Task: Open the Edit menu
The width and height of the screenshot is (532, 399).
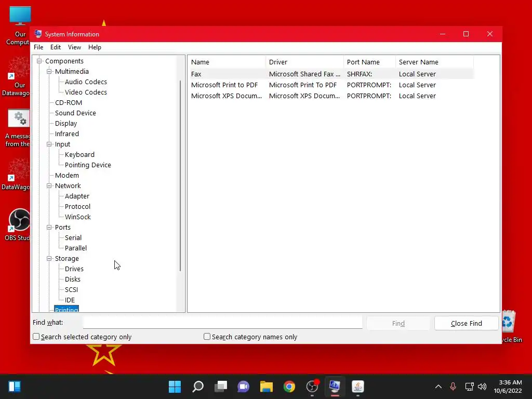Action: (55, 47)
